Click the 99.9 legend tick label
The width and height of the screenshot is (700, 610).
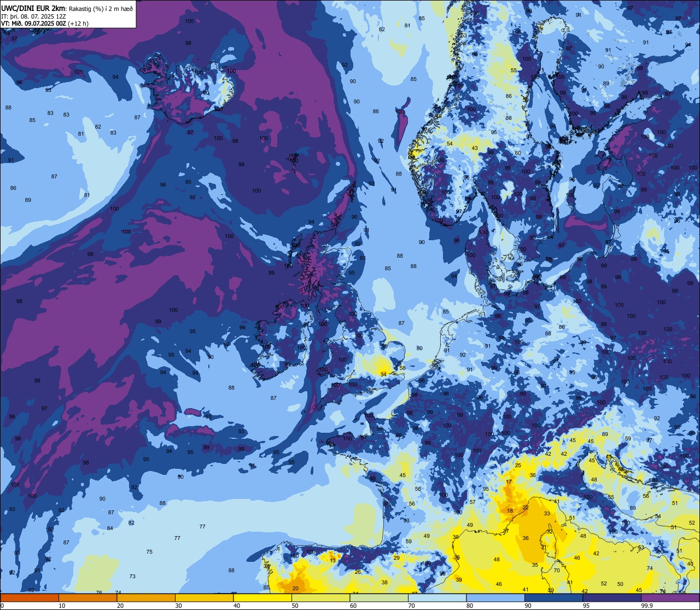pyautogui.click(x=647, y=606)
